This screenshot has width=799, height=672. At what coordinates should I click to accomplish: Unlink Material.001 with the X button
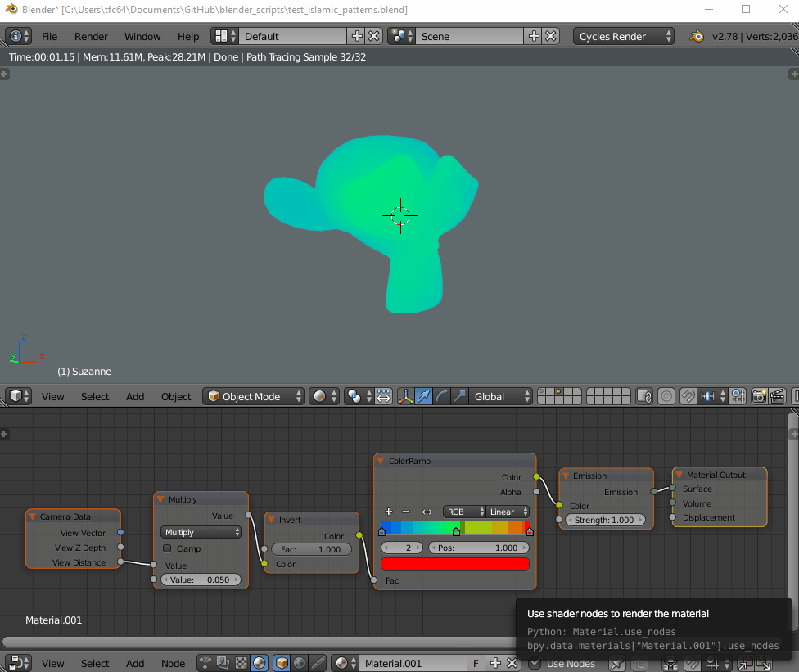(x=513, y=663)
